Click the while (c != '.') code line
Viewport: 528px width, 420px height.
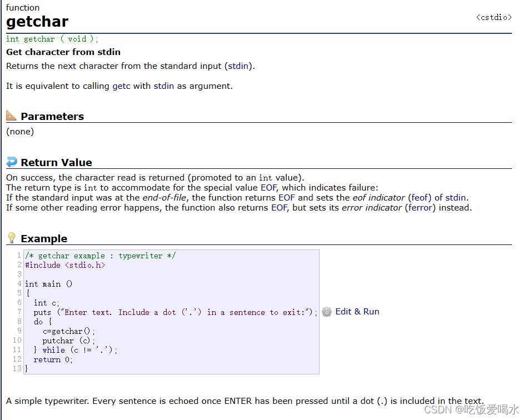pos(76,350)
